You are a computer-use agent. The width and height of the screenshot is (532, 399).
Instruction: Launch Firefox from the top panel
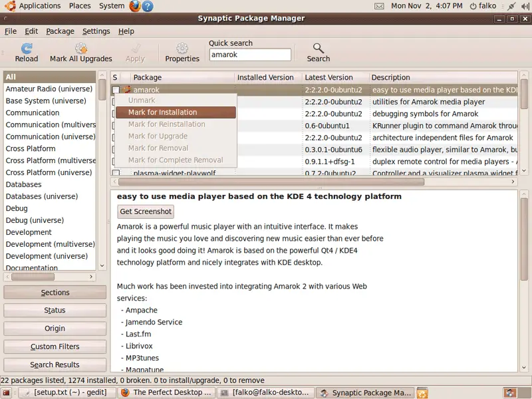tap(135, 6)
